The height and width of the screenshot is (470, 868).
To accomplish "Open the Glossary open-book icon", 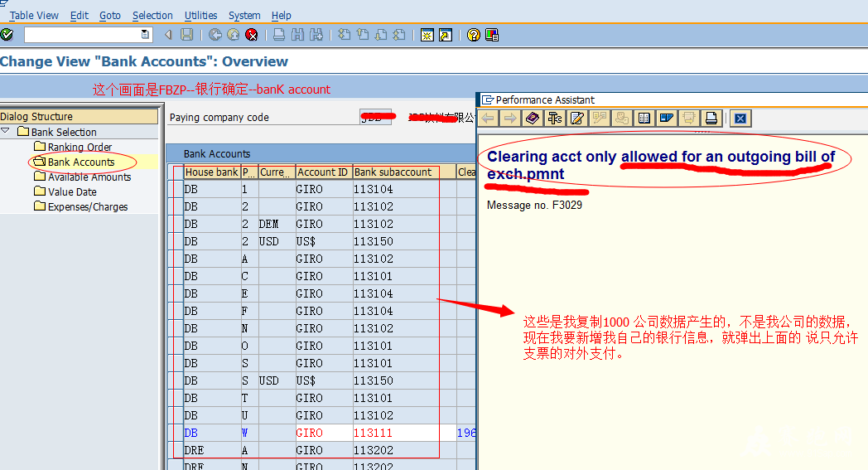I will (x=644, y=118).
